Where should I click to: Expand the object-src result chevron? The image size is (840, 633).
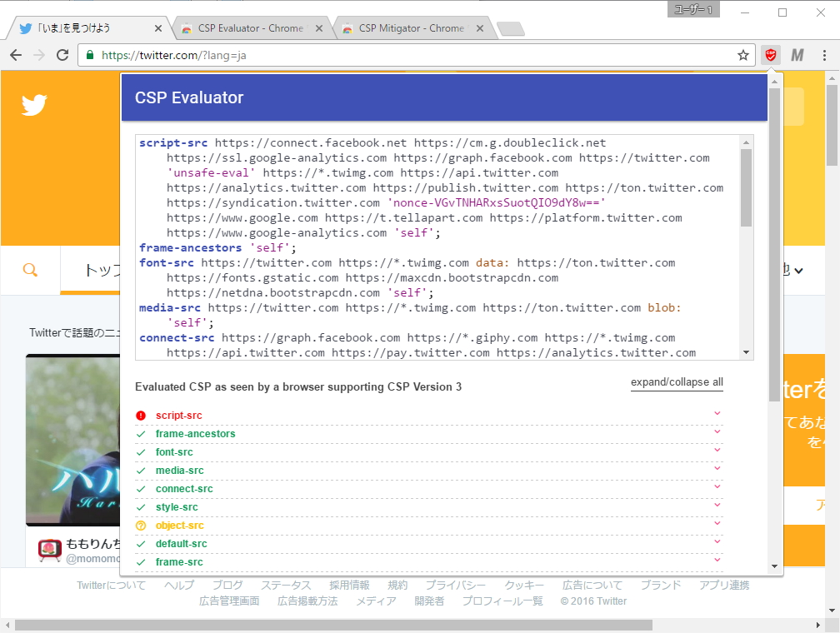[x=717, y=523]
